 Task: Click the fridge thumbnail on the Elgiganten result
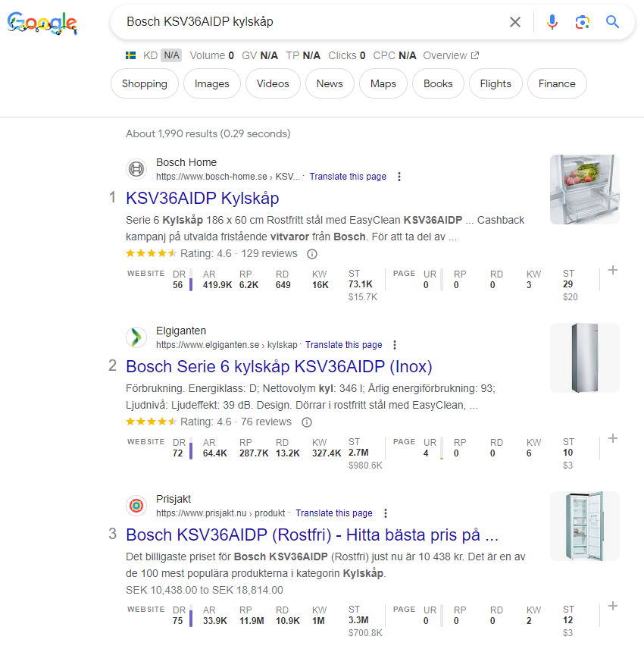point(584,358)
